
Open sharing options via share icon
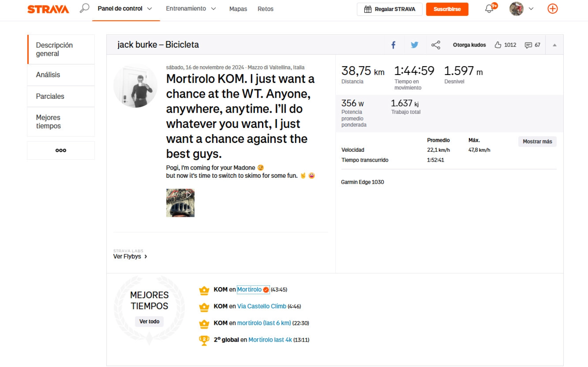[436, 45]
